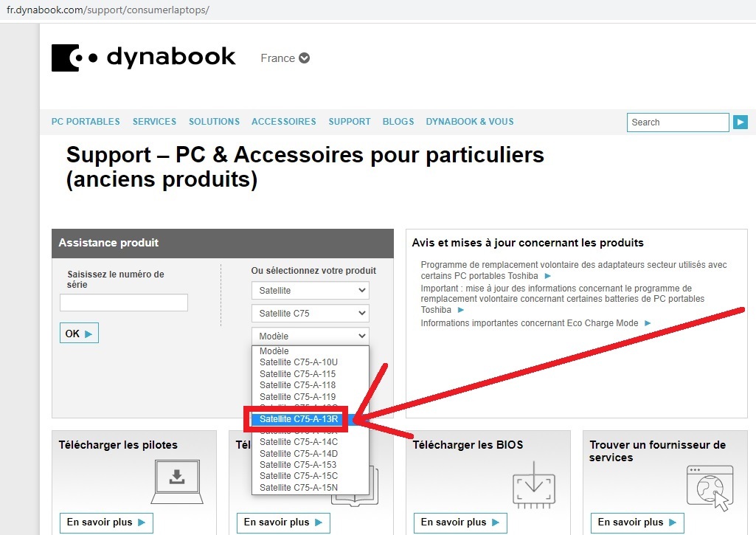Open the Modèle dropdown

(x=311, y=336)
